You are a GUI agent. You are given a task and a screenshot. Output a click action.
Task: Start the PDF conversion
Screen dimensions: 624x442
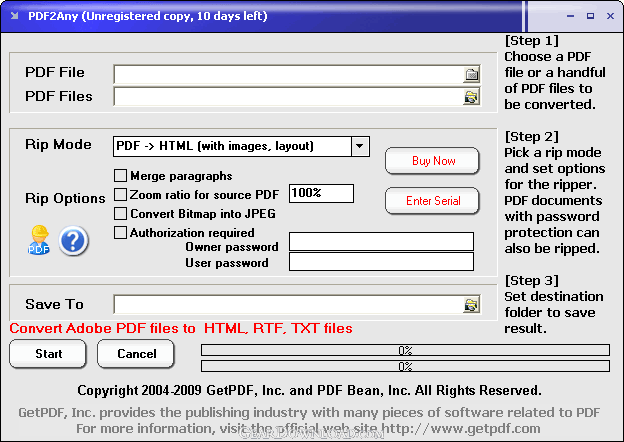48,354
